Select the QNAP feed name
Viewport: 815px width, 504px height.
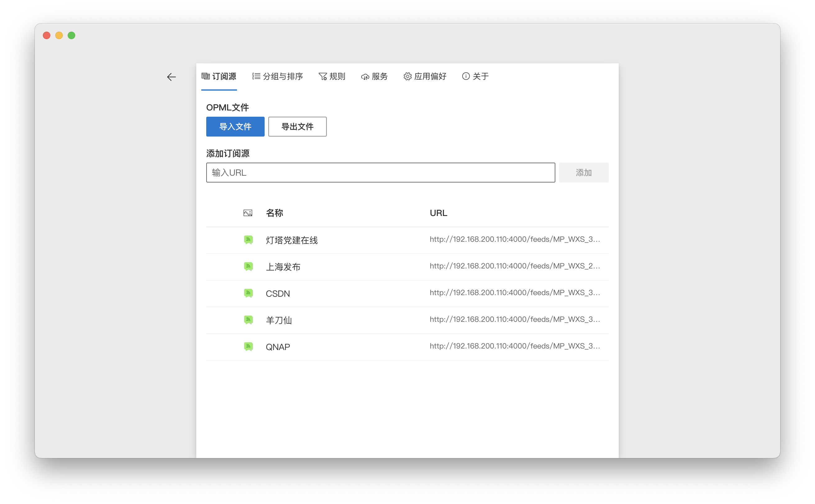tap(278, 347)
